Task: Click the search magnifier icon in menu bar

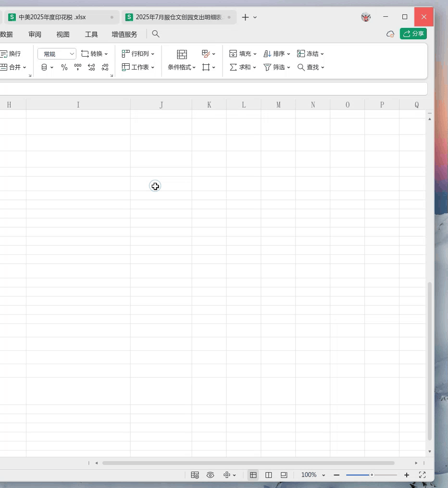Action: 156,34
